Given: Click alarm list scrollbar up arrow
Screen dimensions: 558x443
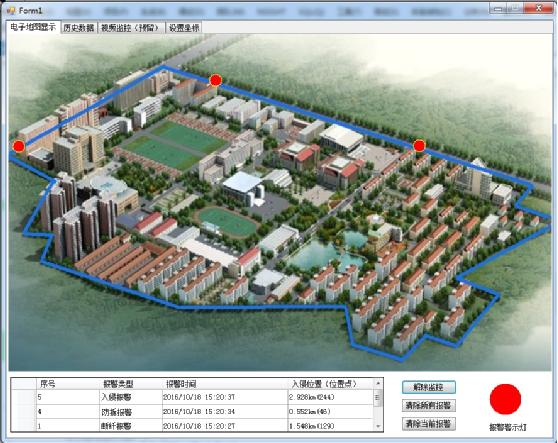Looking at the screenshot, I should [378, 383].
